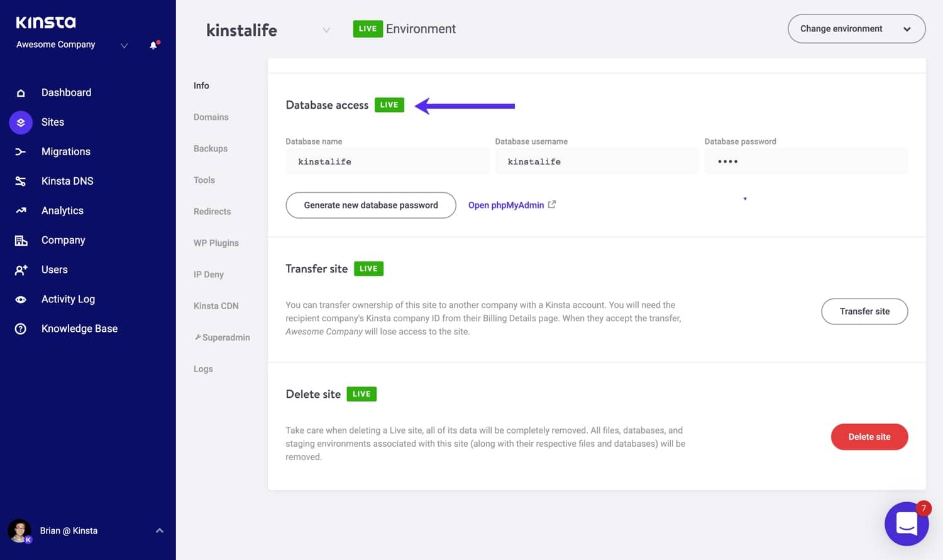Click Brian's profile avatar
Image resolution: width=943 pixels, height=560 pixels.
[x=19, y=531]
